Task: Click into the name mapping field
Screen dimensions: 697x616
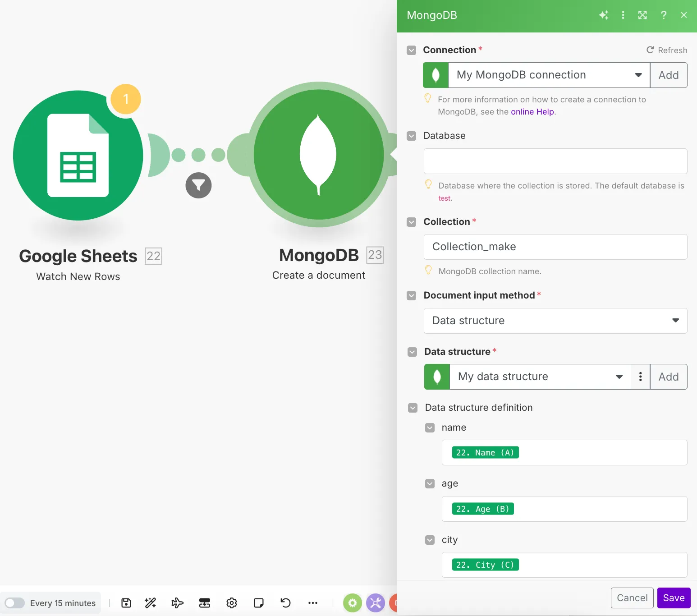Action: [564, 452]
